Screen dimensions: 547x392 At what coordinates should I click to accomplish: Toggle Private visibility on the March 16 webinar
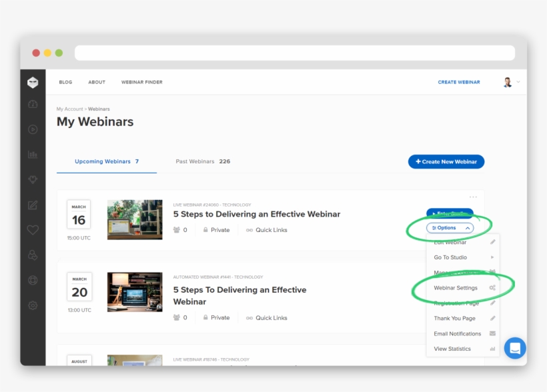216,229
